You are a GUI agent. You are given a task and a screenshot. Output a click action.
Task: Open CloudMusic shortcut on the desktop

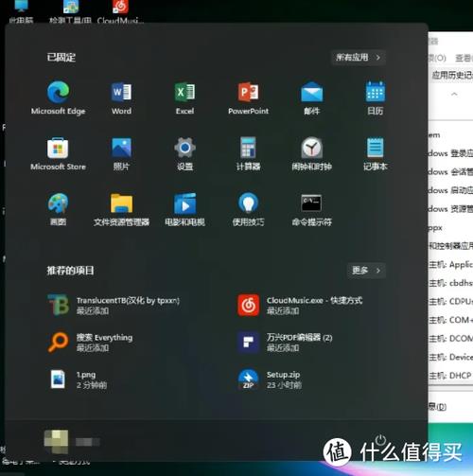pos(120,12)
